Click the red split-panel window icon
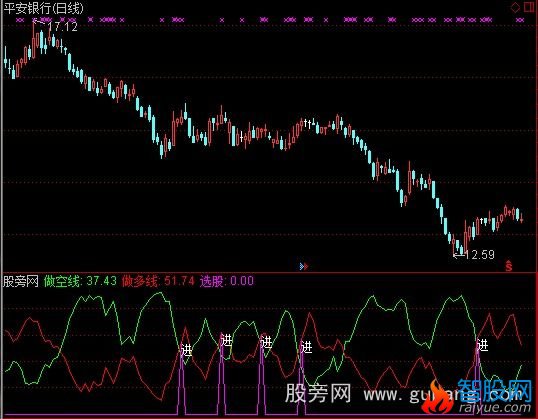This screenshot has width=538, height=419. pyautogui.click(x=529, y=7)
